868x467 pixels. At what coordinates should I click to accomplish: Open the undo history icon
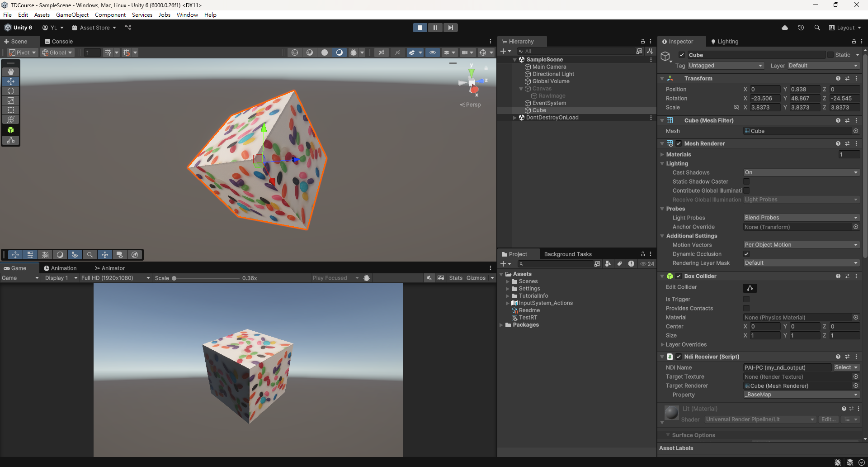coord(801,28)
